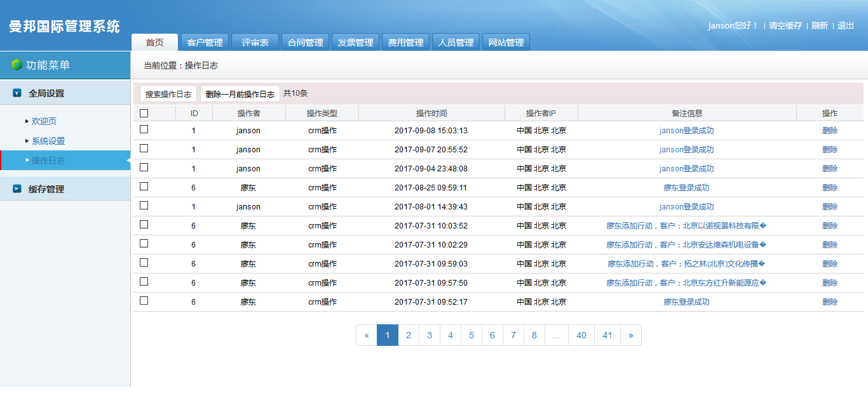This screenshot has width=868, height=403.
Task: Click the 搜索操作日志 button
Action: [x=168, y=93]
